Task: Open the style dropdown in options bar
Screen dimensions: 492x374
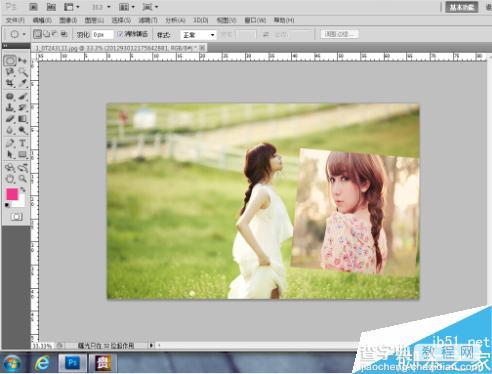Action: [x=198, y=35]
